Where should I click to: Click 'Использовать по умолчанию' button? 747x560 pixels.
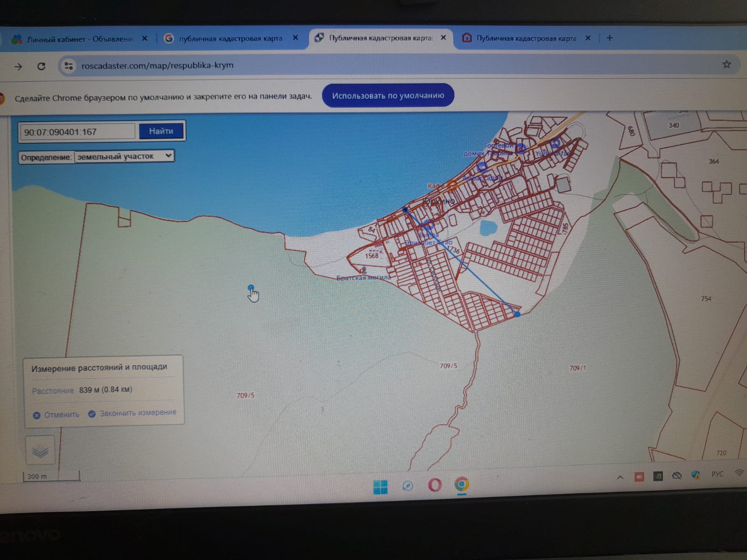click(x=388, y=96)
